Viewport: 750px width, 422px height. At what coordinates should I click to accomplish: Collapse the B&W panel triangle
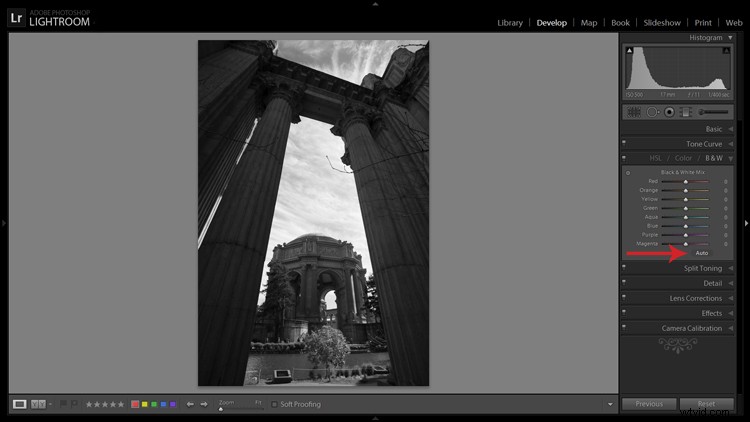tap(730, 158)
